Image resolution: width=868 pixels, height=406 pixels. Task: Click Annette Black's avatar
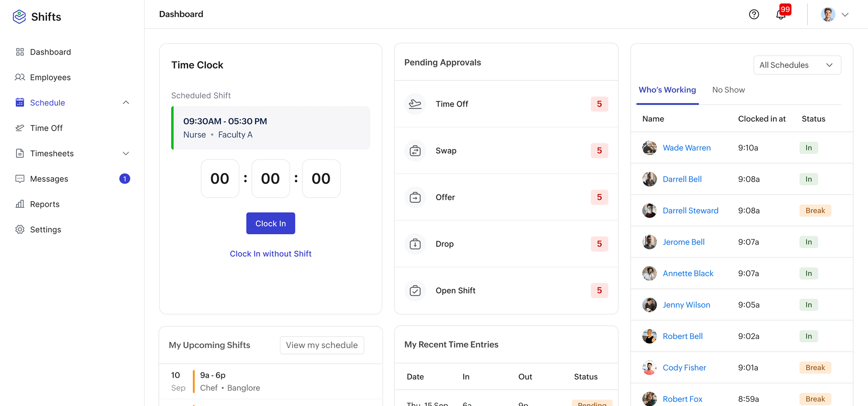(649, 273)
